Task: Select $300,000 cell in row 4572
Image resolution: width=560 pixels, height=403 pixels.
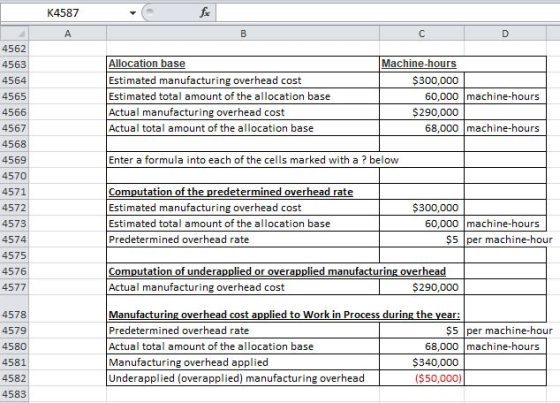Action: [422, 208]
